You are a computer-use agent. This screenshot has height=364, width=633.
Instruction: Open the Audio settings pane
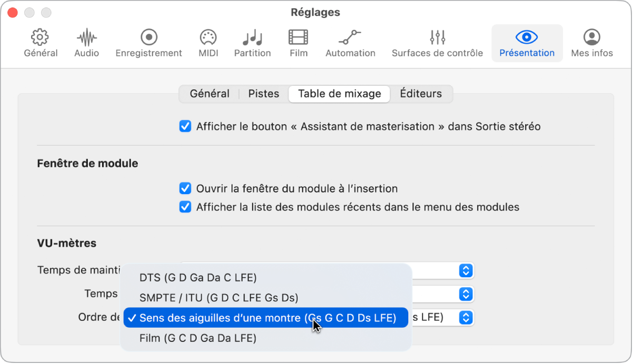[x=86, y=42]
